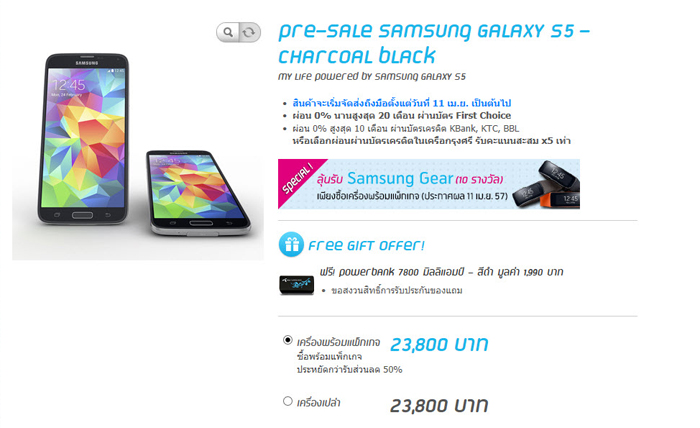The image size is (700, 428).
Task: Click the First Choice 0% installment text
Action: (x=401, y=116)
